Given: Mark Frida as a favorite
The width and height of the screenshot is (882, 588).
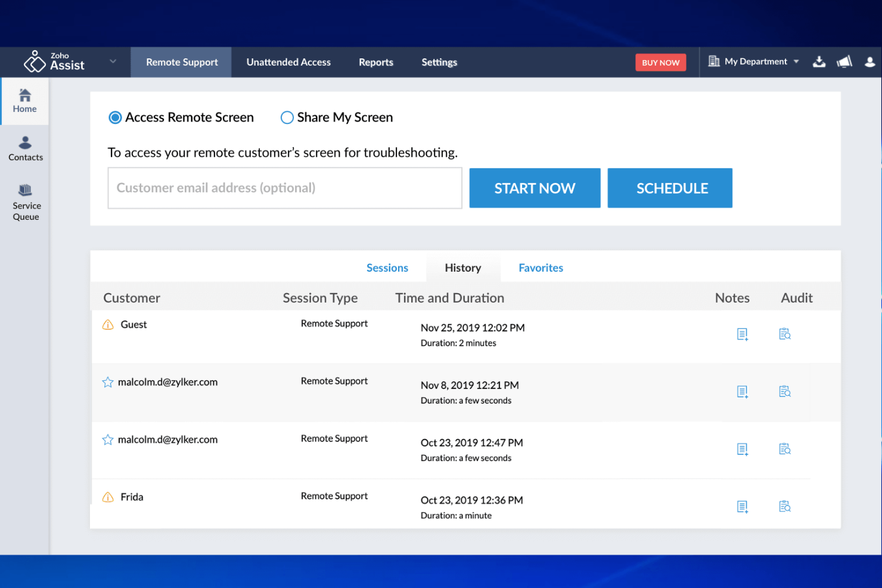Looking at the screenshot, I should point(108,496).
